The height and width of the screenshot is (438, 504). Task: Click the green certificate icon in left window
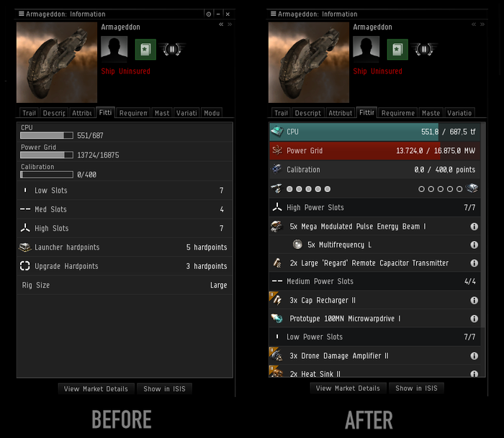[x=145, y=50]
